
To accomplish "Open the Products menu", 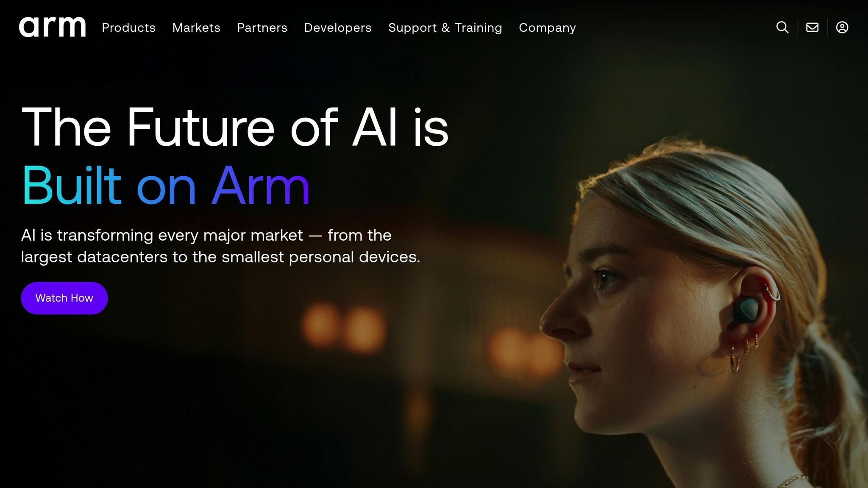I will pyautogui.click(x=129, y=28).
